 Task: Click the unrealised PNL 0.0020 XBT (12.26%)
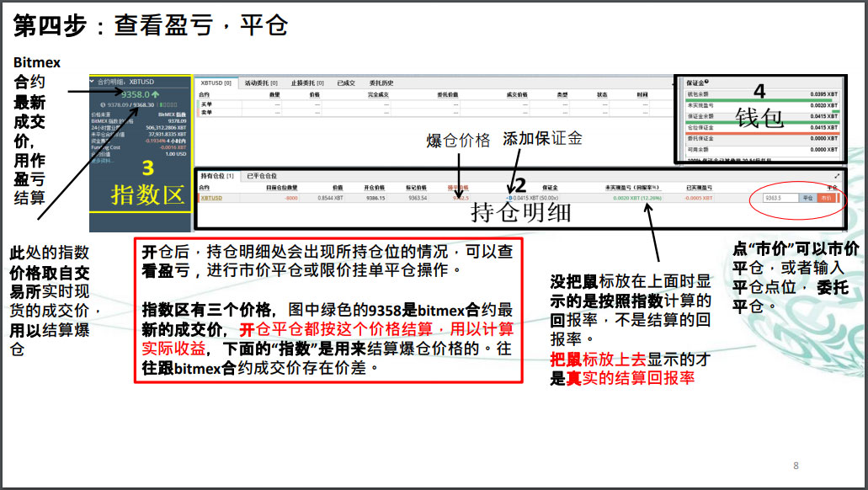[637, 198]
